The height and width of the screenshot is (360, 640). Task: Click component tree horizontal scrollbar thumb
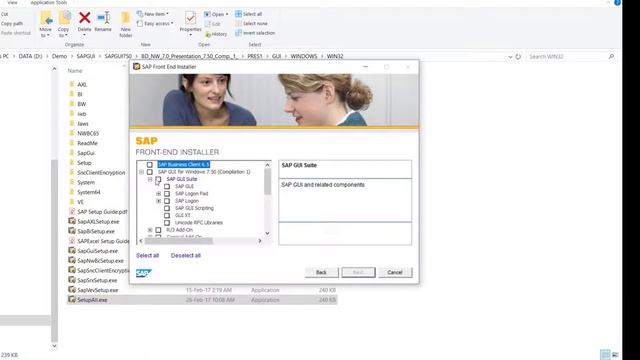coord(179,241)
